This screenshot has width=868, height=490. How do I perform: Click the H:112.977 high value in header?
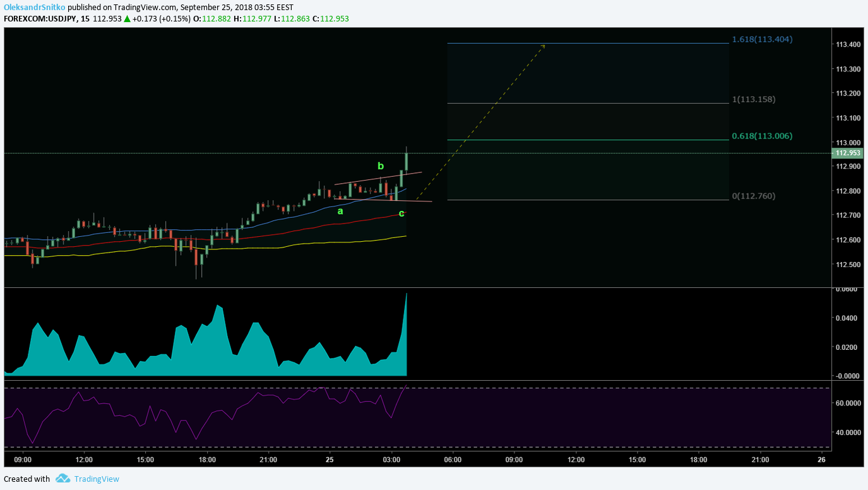click(252, 19)
